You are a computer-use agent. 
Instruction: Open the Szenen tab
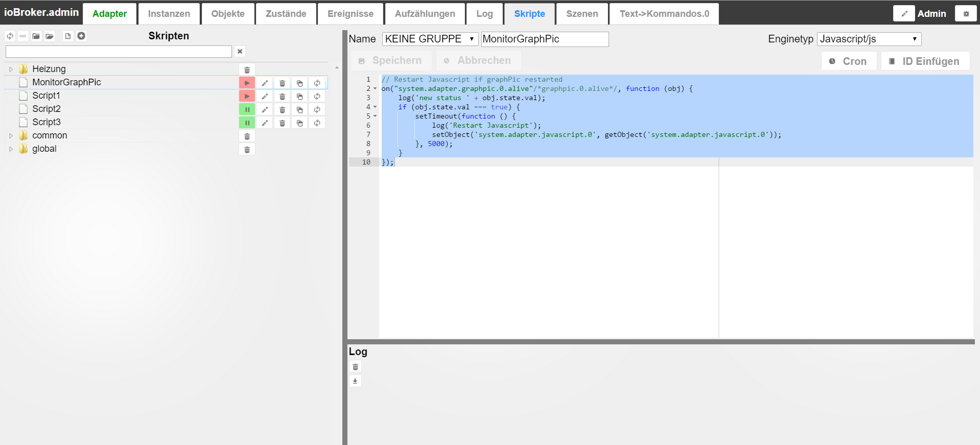(582, 14)
